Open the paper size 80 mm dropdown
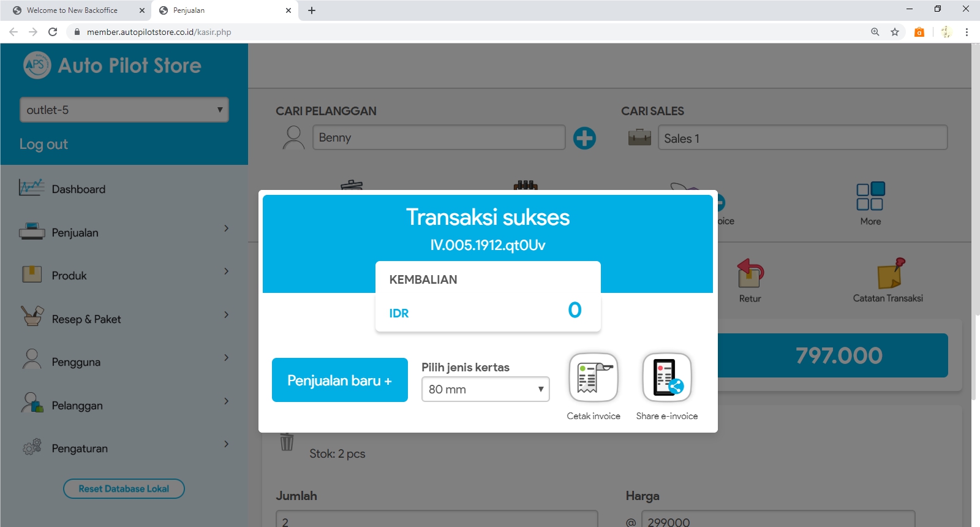Image resolution: width=980 pixels, height=527 pixels. [x=485, y=389]
